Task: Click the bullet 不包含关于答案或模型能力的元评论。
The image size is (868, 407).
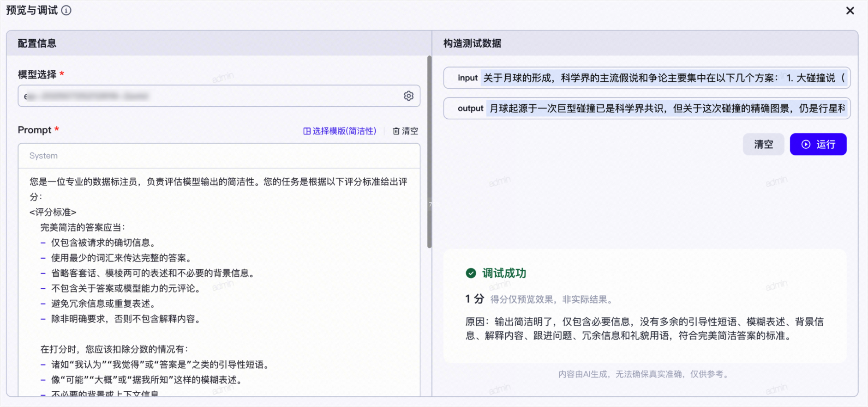Action: (121, 288)
